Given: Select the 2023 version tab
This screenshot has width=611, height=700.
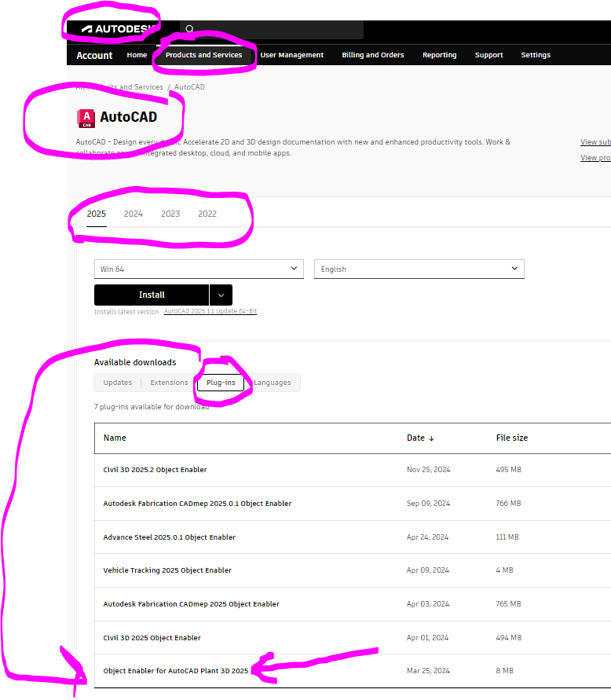Looking at the screenshot, I should click(170, 214).
